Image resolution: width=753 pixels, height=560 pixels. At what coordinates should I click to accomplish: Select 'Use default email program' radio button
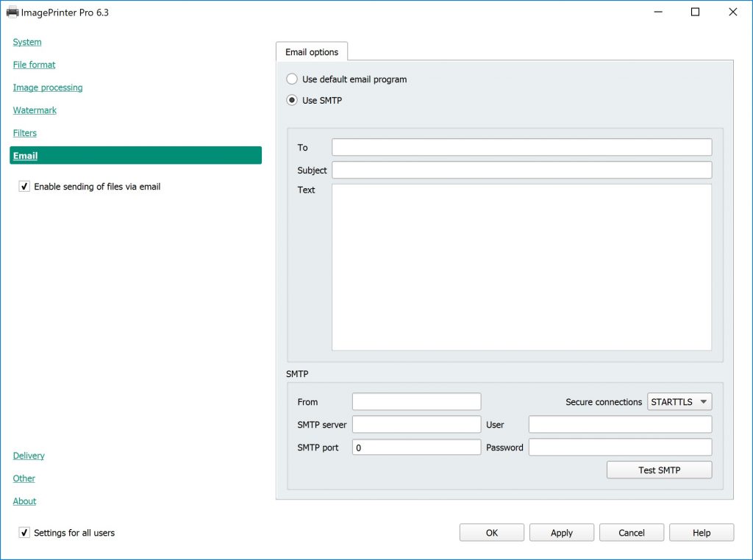point(293,79)
